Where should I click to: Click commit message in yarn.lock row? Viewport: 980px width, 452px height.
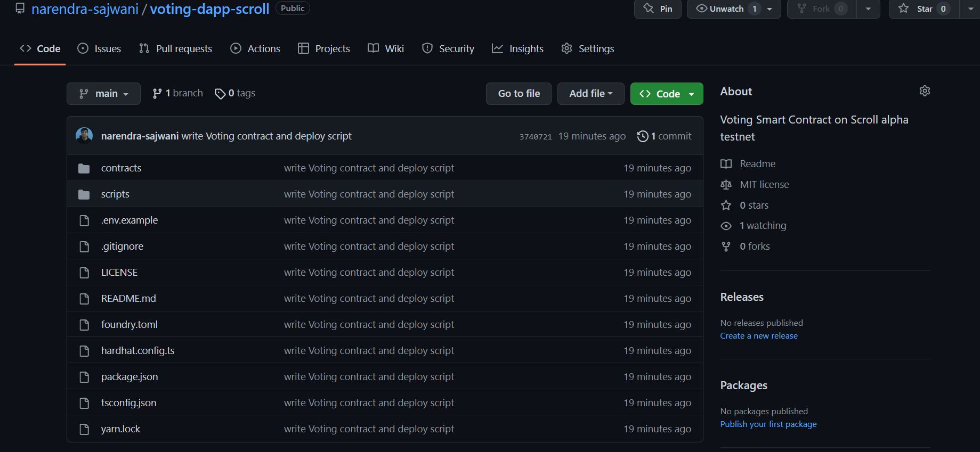coord(369,429)
